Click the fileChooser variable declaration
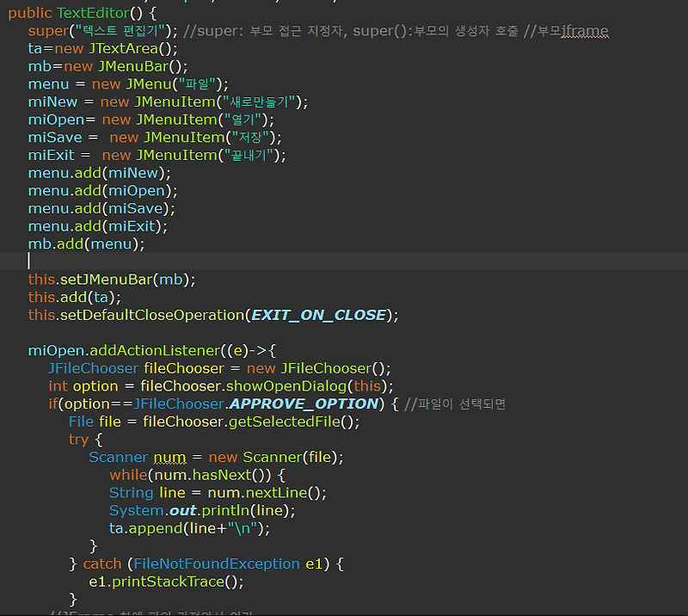 184,368
